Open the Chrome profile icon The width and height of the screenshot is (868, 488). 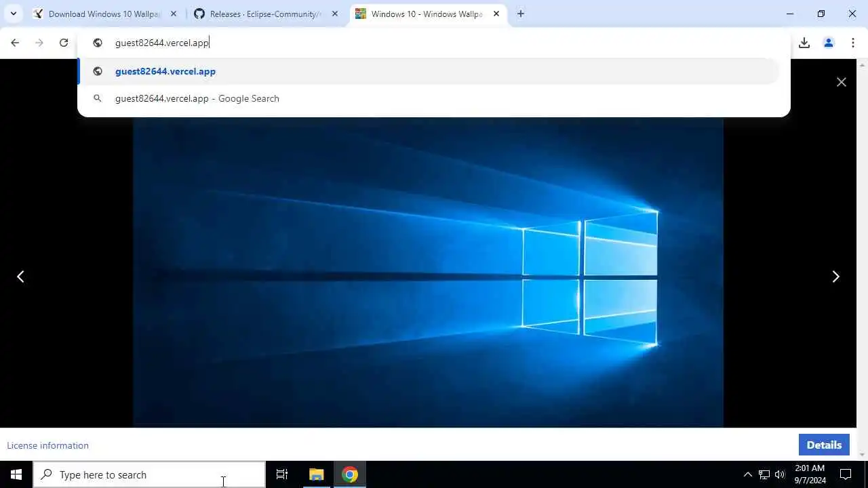pyautogui.click(x=829, y=43)
